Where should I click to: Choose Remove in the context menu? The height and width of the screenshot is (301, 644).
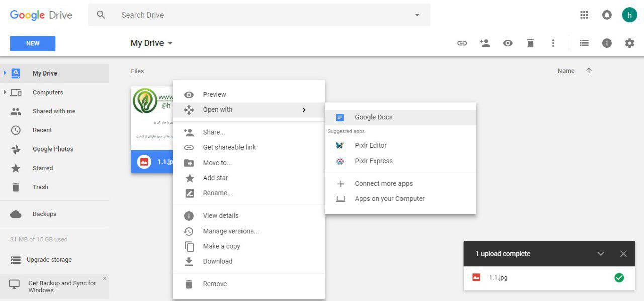pyautogui.click(x=249, y=284)
